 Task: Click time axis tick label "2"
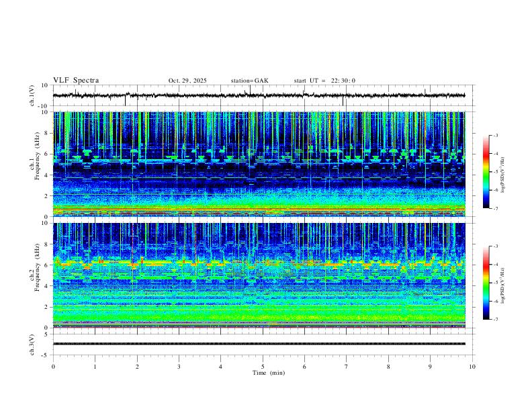pyautogui.click(x=137, y=367)
